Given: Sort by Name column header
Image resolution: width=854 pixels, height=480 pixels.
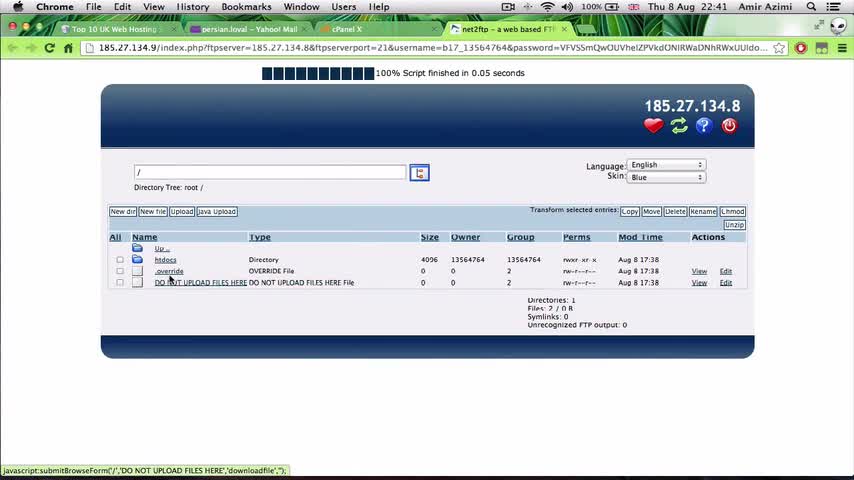Looking at the screenshot, I should (x=144, y=237).
